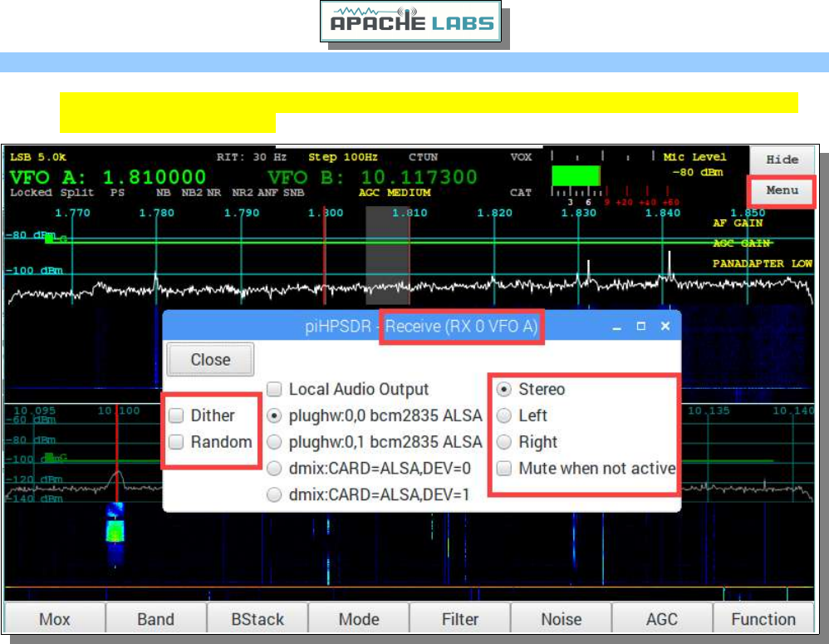The image size is (829, 644).
Task: Click the 1.780 frequency marker
Action: tap(156, 213)
